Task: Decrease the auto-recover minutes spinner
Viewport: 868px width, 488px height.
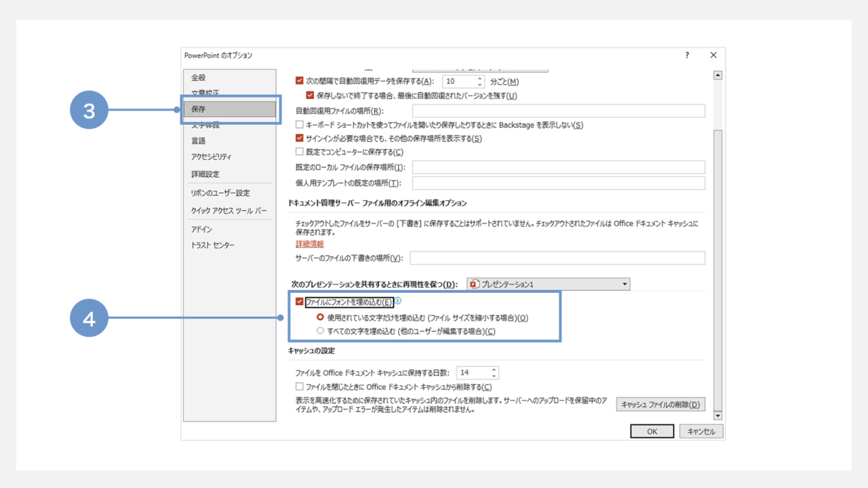Action: point(480,84)
